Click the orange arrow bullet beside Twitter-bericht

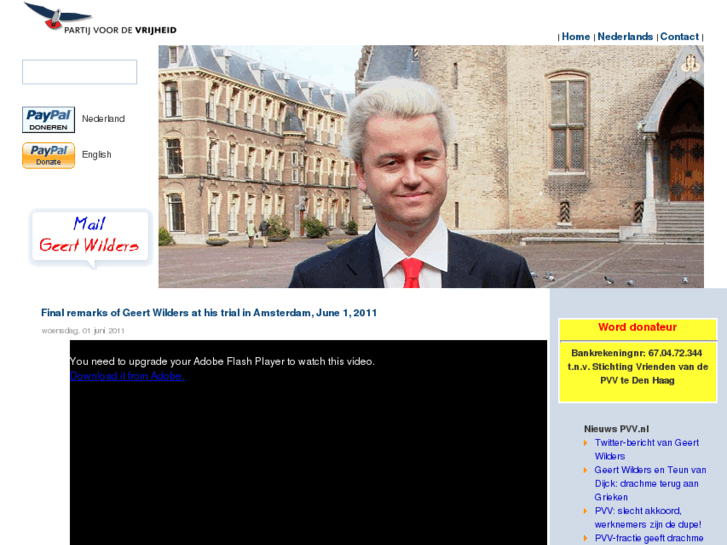coord(586,443)
